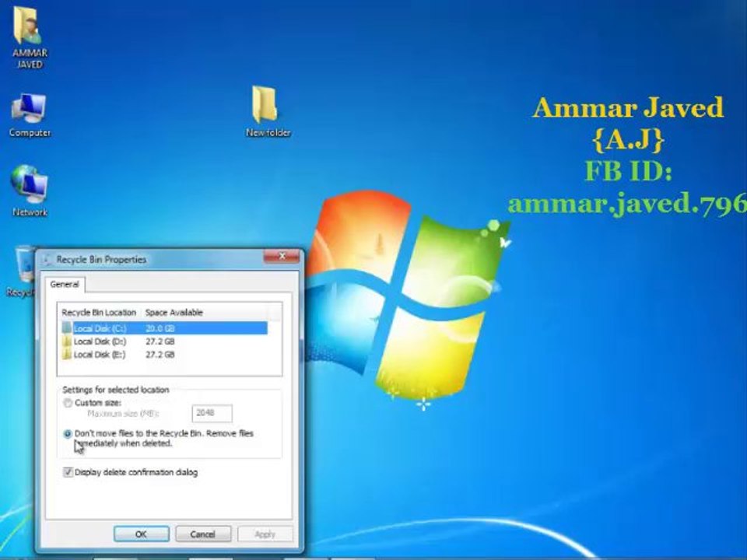Click the OK button
The height and width of the screenshot is (560, 747).
coord(141,534)
